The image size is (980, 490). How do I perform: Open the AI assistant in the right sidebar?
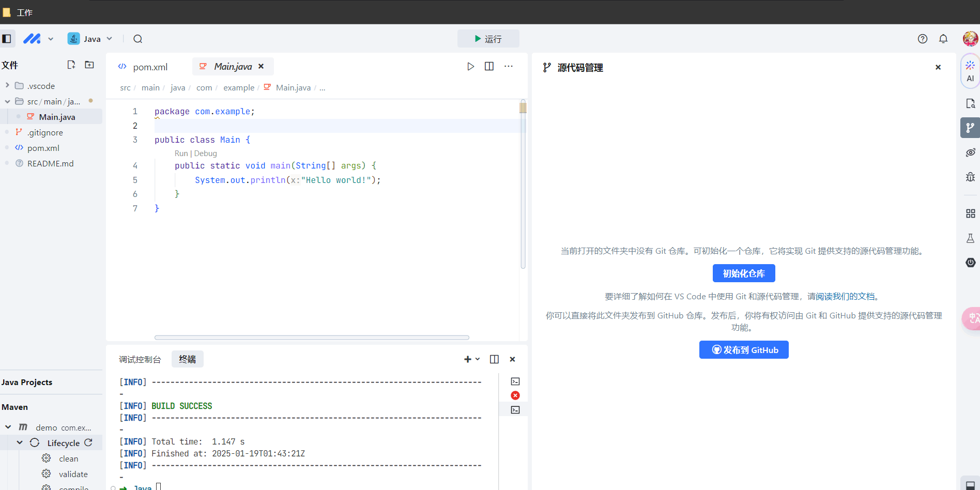[970, 71]
